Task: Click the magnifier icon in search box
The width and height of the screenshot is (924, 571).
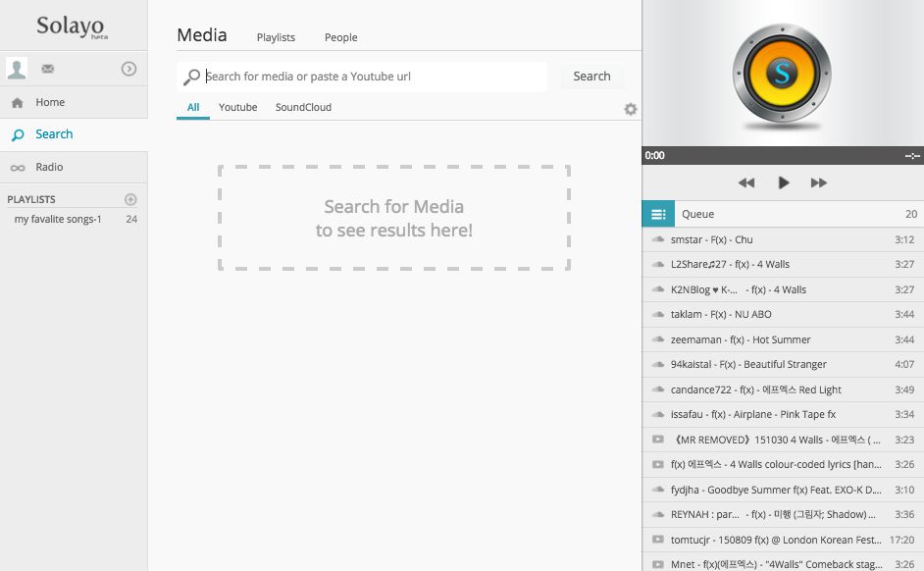Action: [191, 78]
